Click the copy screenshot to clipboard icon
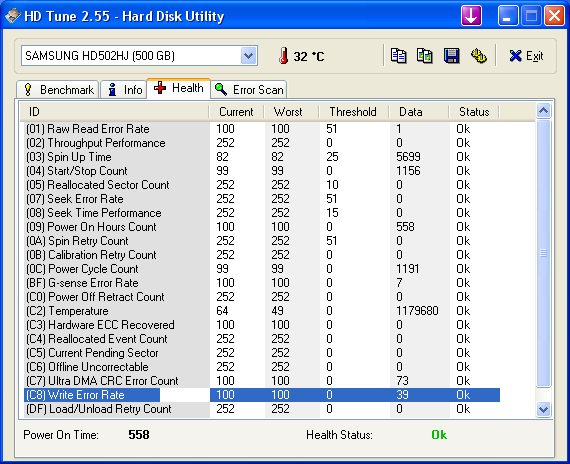Image resolution: width=570 pixels, height=464 pixels. point(425,56)
